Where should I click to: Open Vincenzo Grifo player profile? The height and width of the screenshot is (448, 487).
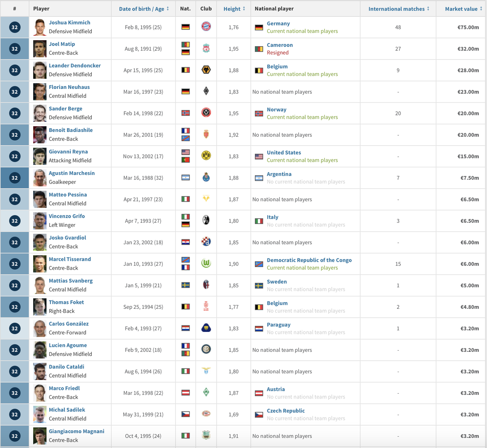67,216
